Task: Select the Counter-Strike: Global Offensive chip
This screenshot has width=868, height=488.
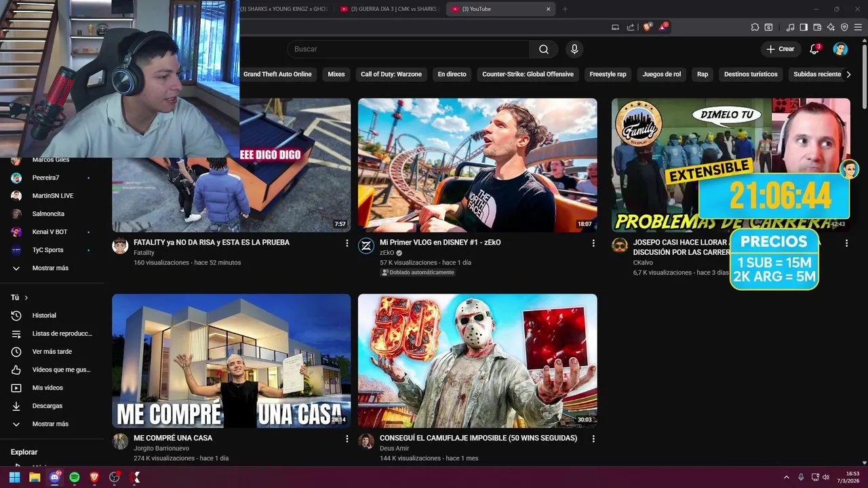Action: [x=528, y=74]
